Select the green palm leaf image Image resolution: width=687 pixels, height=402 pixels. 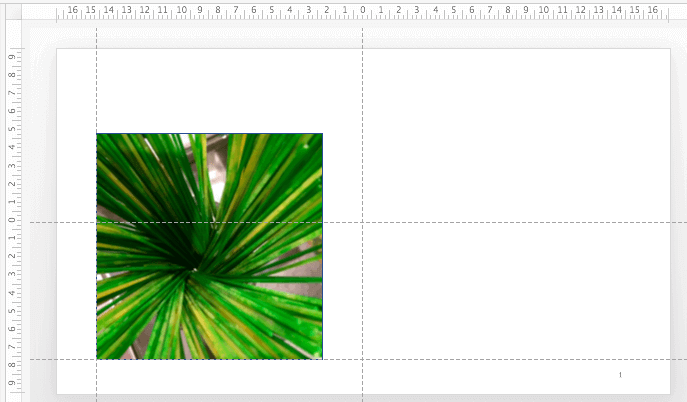point(209,246)
